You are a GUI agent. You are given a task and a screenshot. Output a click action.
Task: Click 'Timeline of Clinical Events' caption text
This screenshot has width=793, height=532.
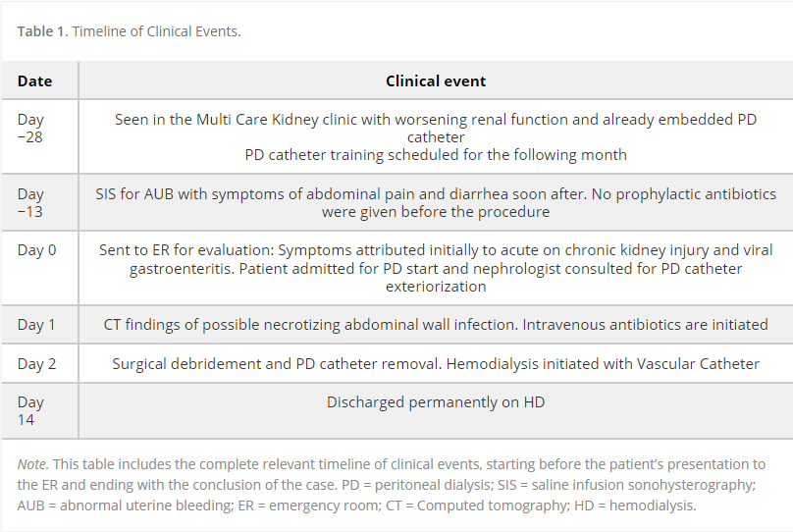[x=156, y=31]
